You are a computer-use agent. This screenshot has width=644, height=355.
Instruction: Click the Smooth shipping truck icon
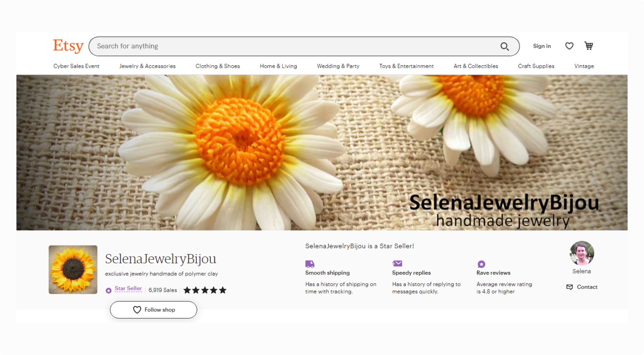310,264
